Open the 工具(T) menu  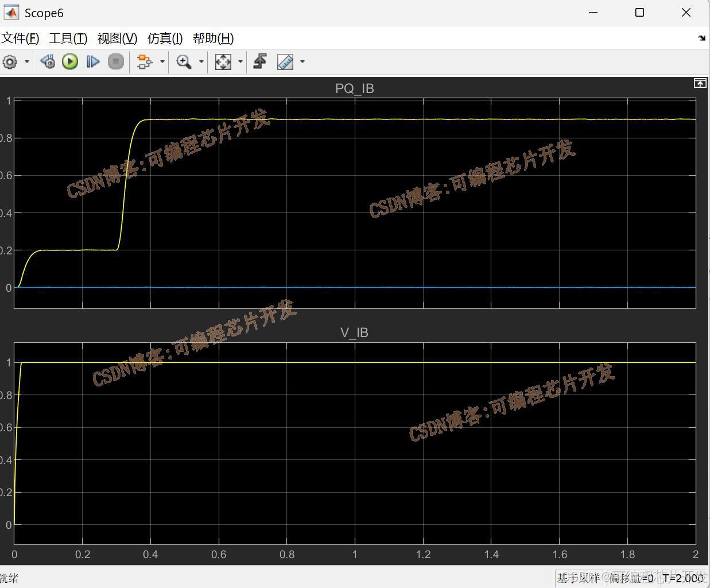68,38
